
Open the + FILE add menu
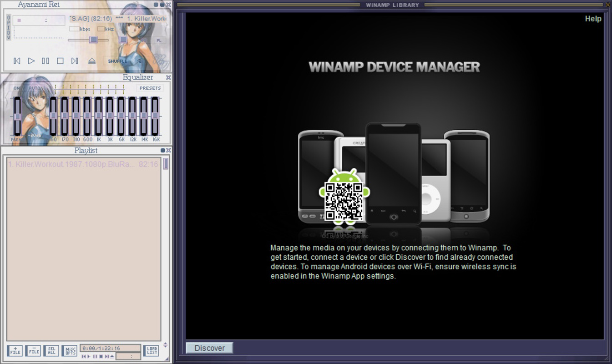pos(15,351)
